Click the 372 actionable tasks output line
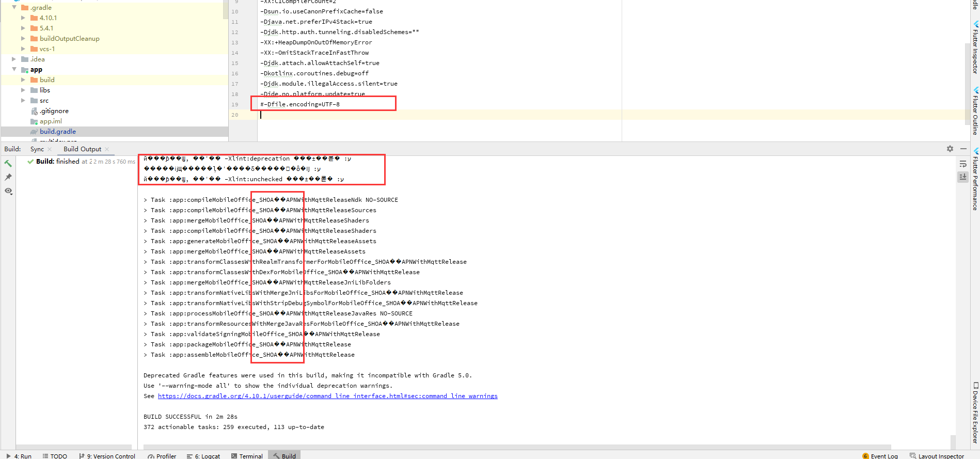 click(x=234, y=427)
